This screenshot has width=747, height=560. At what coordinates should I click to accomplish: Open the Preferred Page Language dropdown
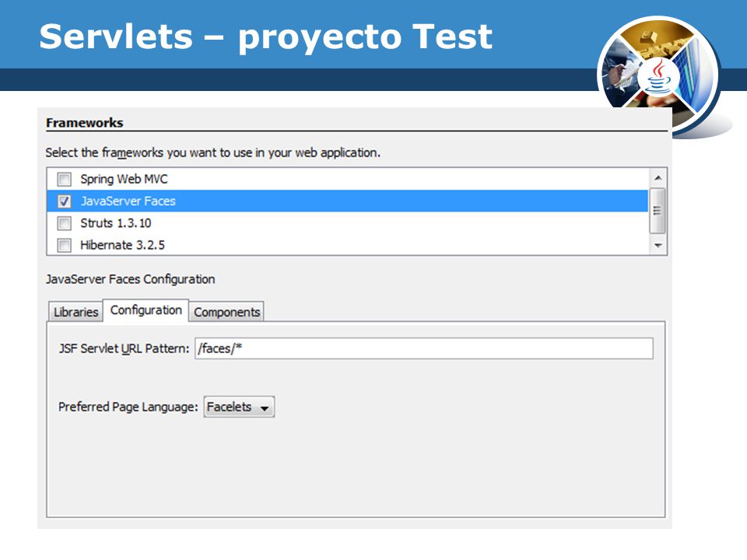point(239,407)
